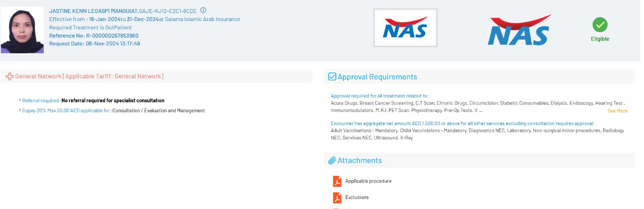The width and height of the screenshot is (644, 209).
Task: Open the Applicable procedure attachment link
Action: [x=368, y=181]
